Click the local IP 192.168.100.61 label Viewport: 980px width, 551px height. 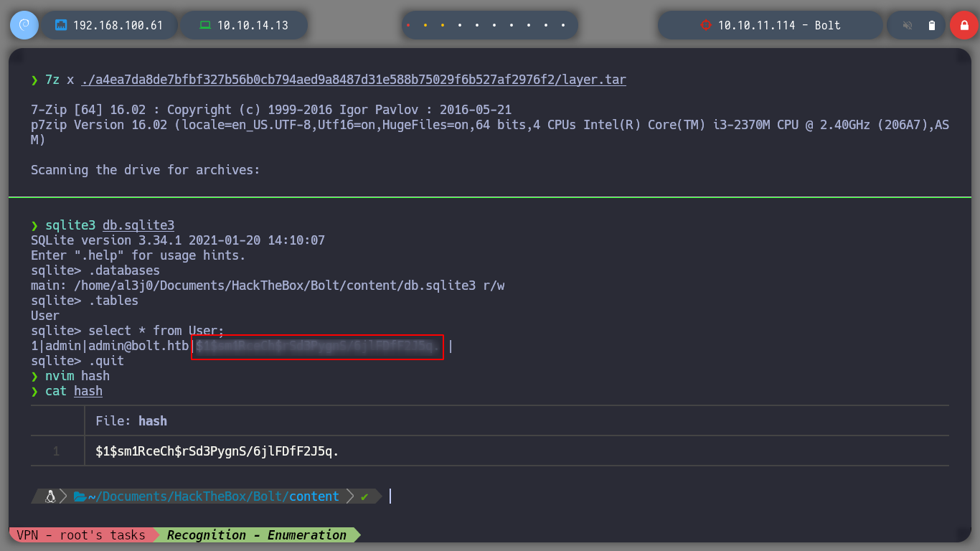coord(118,25)
